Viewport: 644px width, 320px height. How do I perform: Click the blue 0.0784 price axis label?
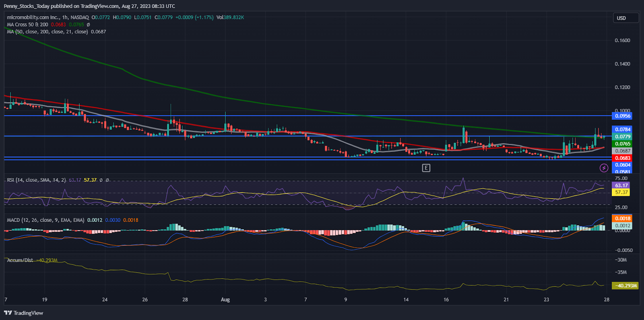pos(622,129)
